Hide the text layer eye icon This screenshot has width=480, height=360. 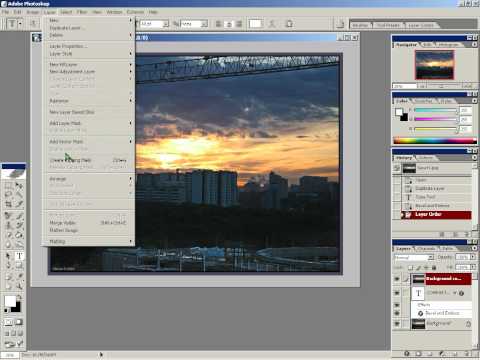click(397, 293)
